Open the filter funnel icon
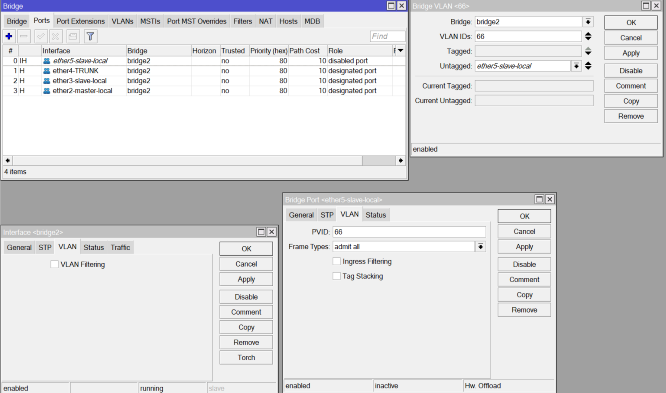This screenshot has height=393, width=666. tap(90, 36)
